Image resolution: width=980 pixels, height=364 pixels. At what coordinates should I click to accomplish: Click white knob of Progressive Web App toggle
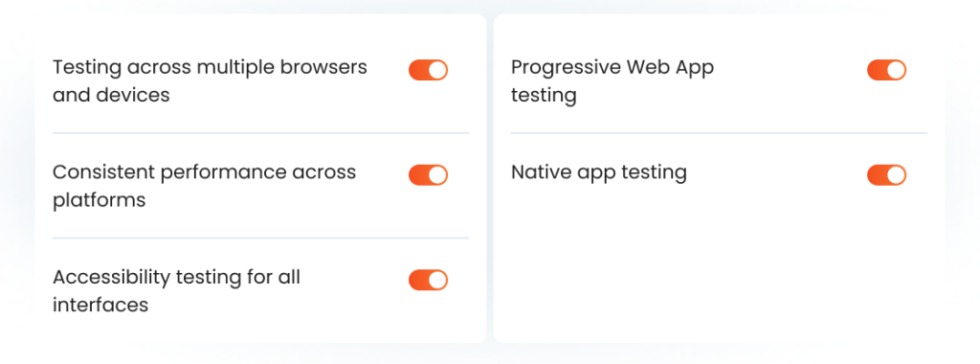[x=896, y=70]
